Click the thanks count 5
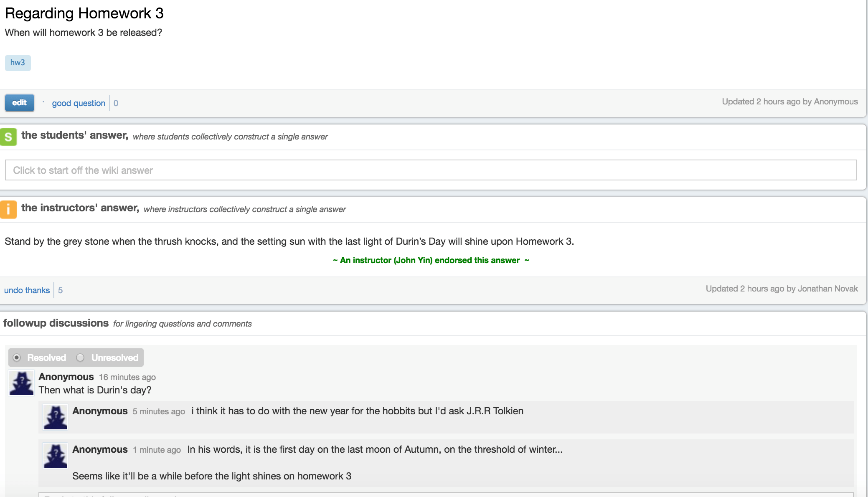 click(61, 290)
